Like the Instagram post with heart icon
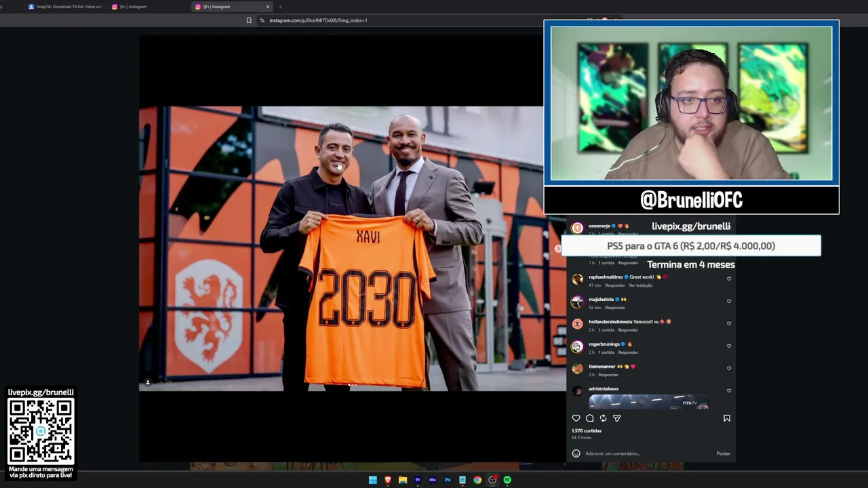Screen dimensions: 868x488 tap(576, 418)
